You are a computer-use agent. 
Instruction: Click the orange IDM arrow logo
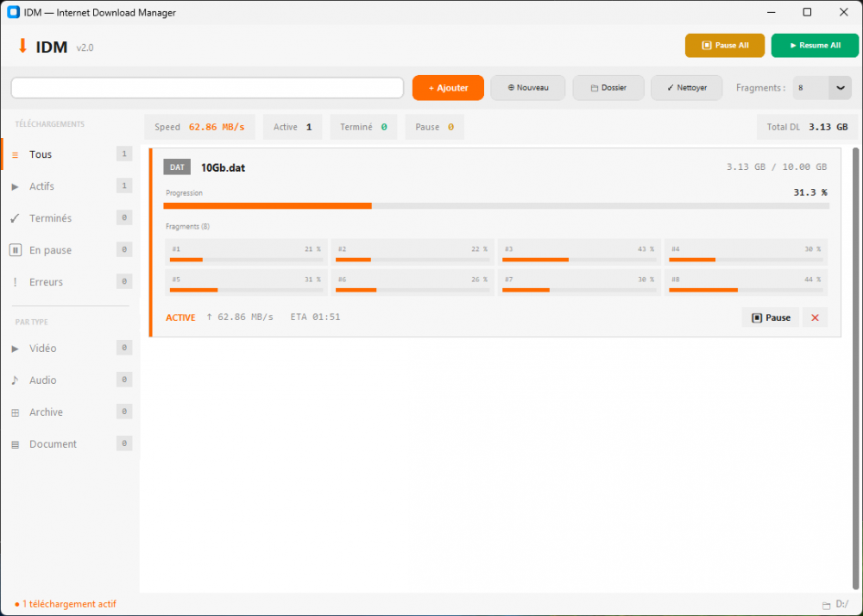pos(22,47)
